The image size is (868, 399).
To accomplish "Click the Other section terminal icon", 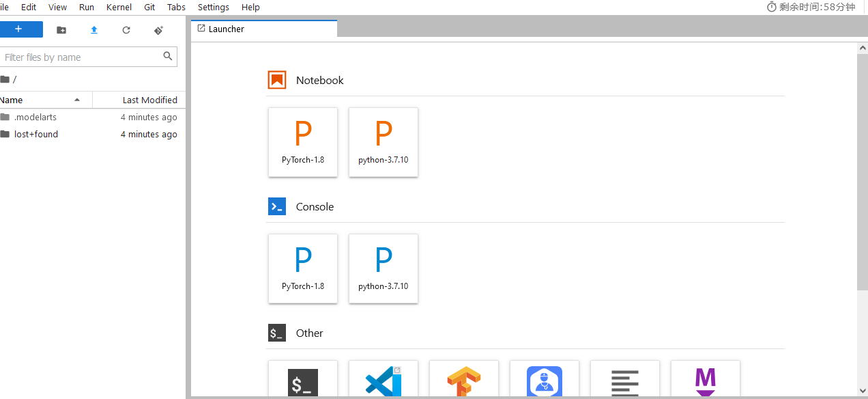I will (277, 333).
